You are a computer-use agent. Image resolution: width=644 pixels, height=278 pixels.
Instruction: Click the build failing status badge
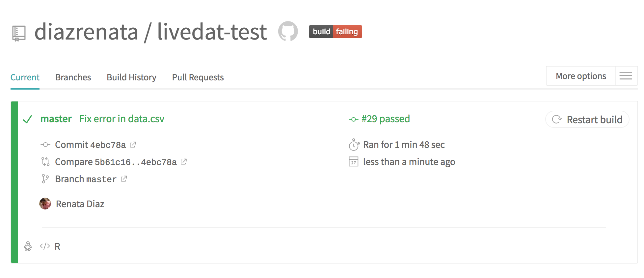pos(335,32)
